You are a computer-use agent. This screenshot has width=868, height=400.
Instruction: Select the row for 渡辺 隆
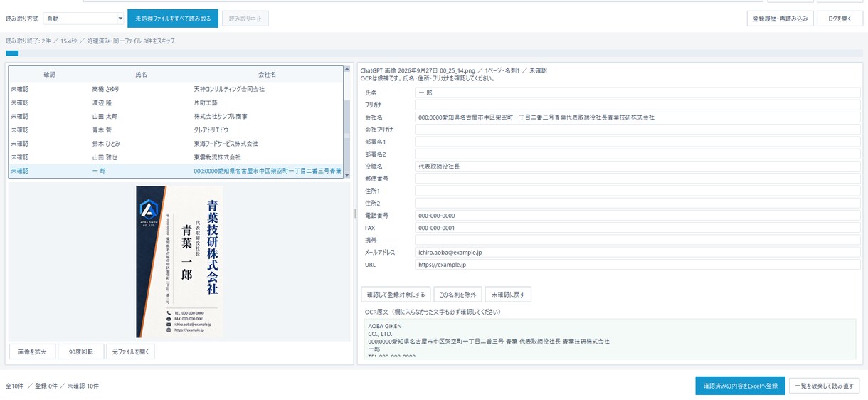click(176, 102)
